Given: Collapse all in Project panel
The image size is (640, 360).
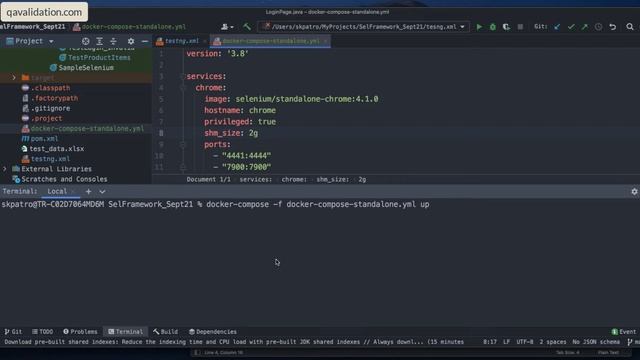Looking at the screenshot, I should 113,41.
